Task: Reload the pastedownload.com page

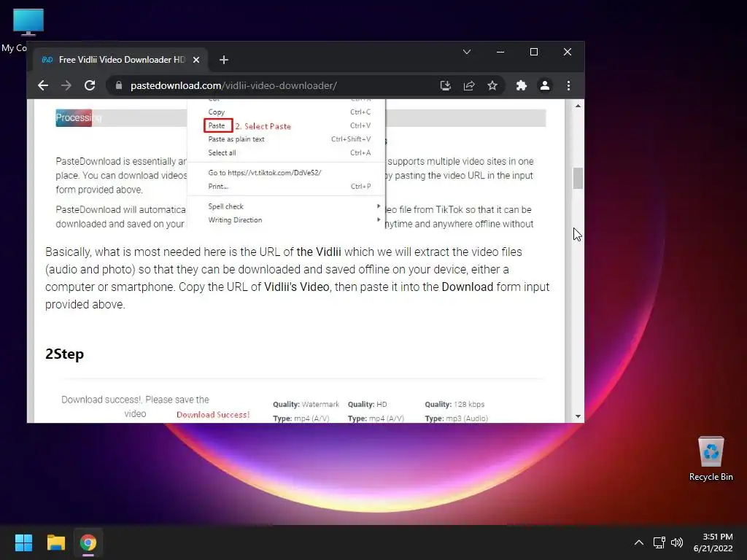Action: (90, 86)
